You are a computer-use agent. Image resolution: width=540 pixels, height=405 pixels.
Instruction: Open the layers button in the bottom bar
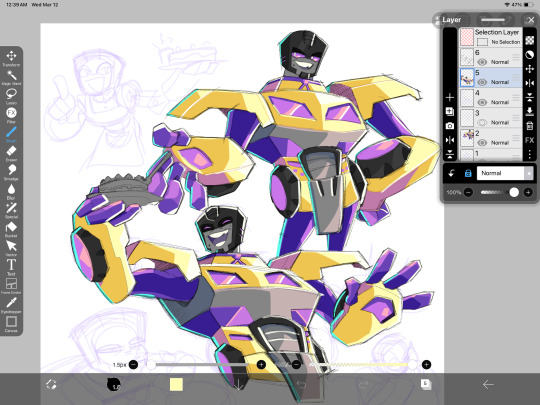[x=426, y=384]
